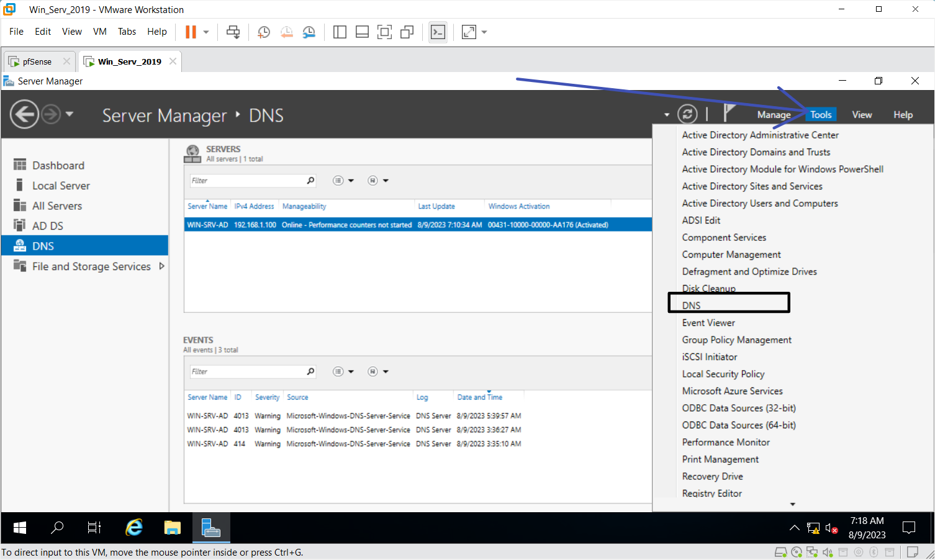This screenshot has height=560, width=935.
Task: Open Windows taskbar search
Action: pos(57,528)
